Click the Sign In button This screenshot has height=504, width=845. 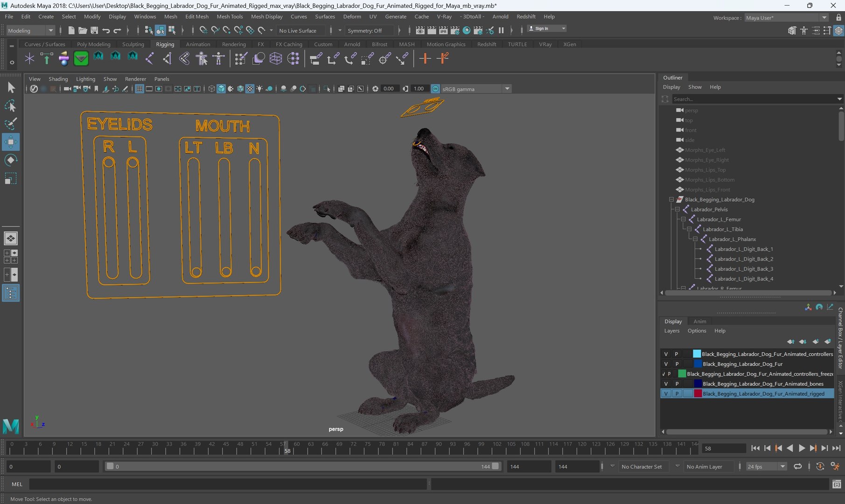[546, 28]
